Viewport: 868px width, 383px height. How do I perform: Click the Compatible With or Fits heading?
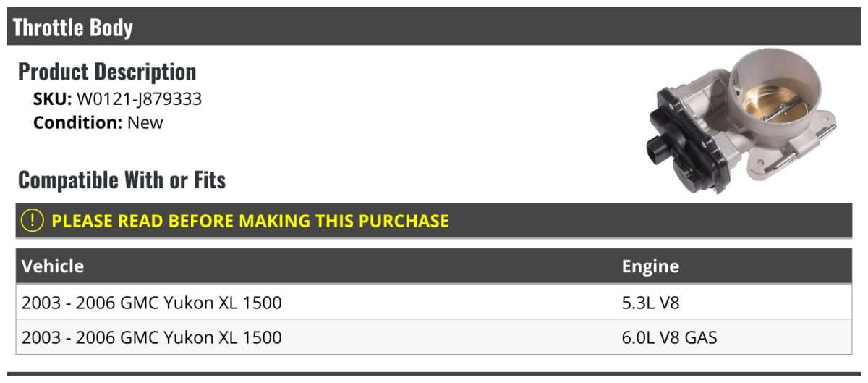coord(122,180)
